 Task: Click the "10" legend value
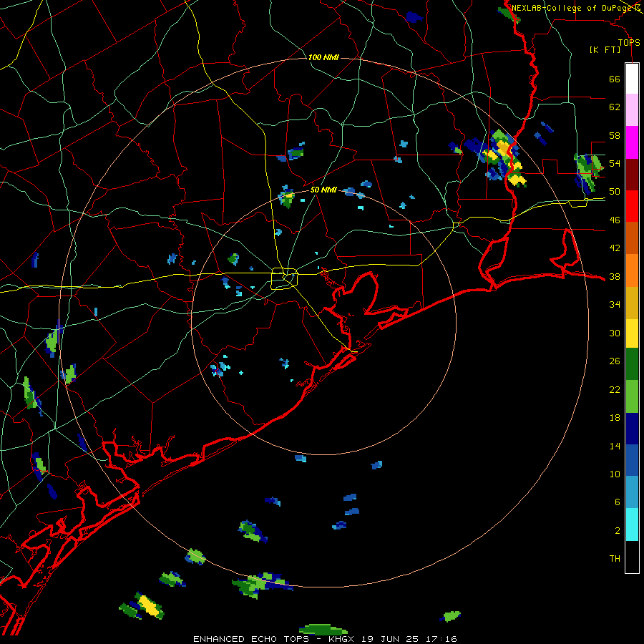tap(615, 474)
